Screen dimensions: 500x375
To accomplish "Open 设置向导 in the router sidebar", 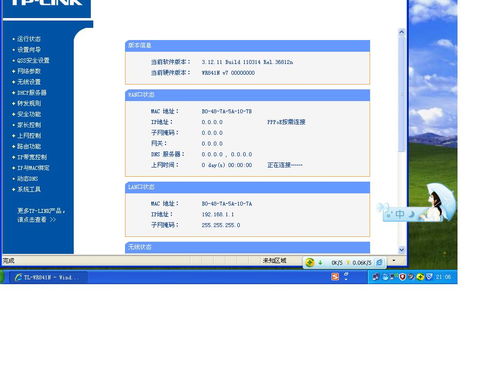I will pyautogui.click(x=29, y=50).
